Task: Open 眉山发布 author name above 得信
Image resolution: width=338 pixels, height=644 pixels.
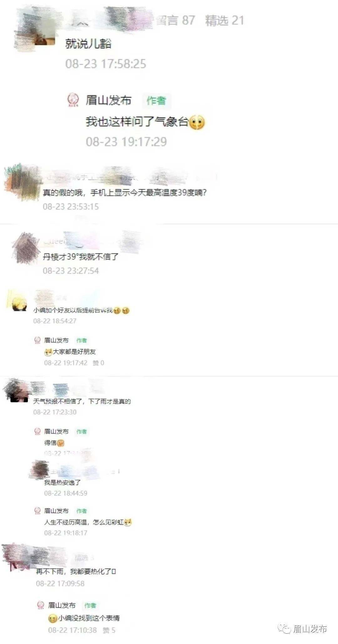Action: [x=56, y=432]
